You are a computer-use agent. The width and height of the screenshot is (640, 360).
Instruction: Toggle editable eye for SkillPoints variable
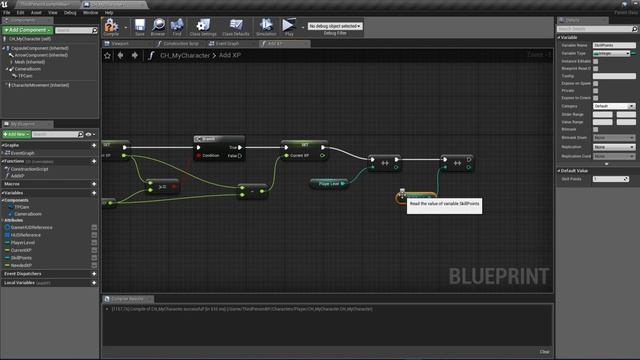click(x=94, y=258)
